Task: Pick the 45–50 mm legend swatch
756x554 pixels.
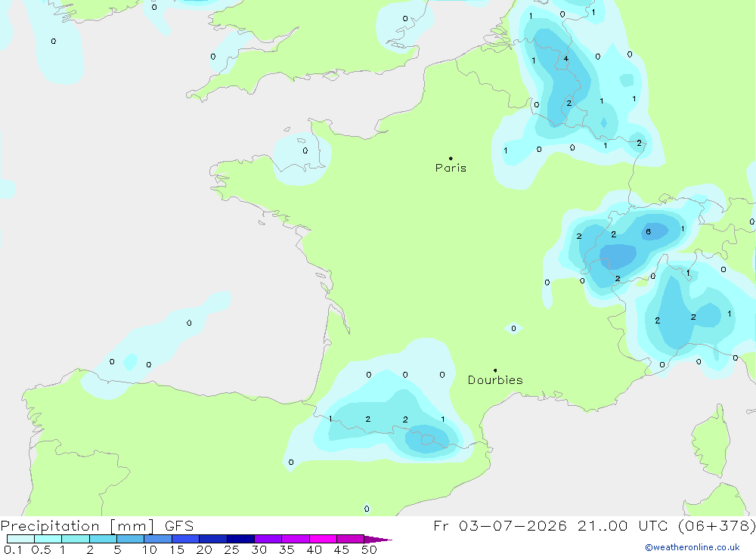Action: pos(350,539)
